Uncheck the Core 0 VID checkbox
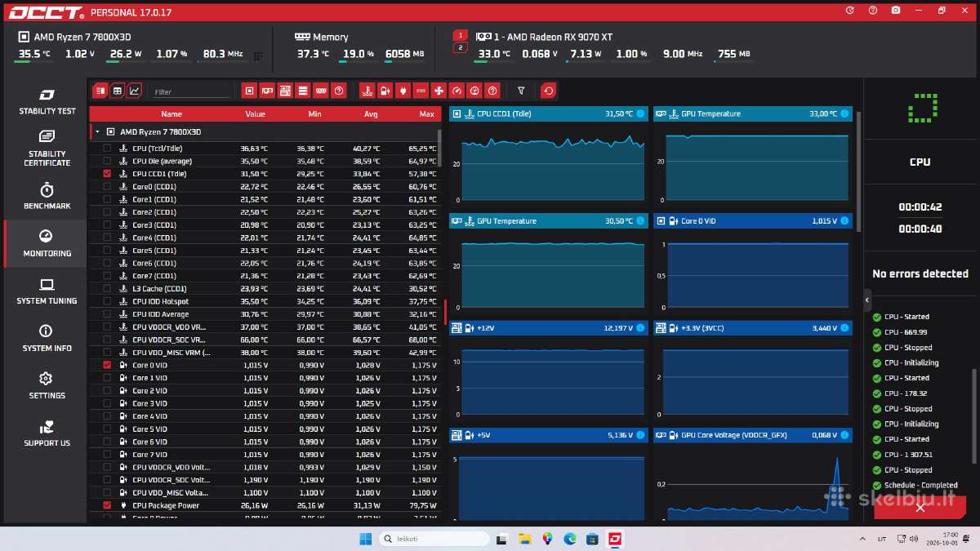980x551 pixels. [x=107, y=365]
